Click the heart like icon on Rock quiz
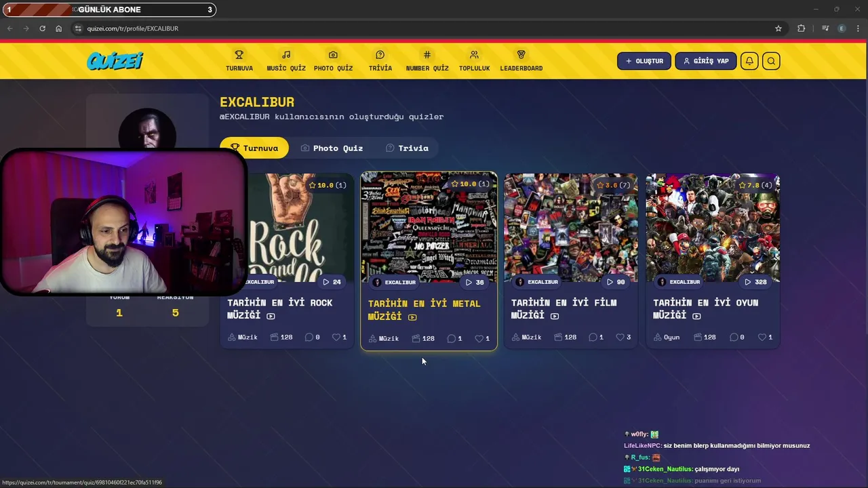 (x=336, y=337)
